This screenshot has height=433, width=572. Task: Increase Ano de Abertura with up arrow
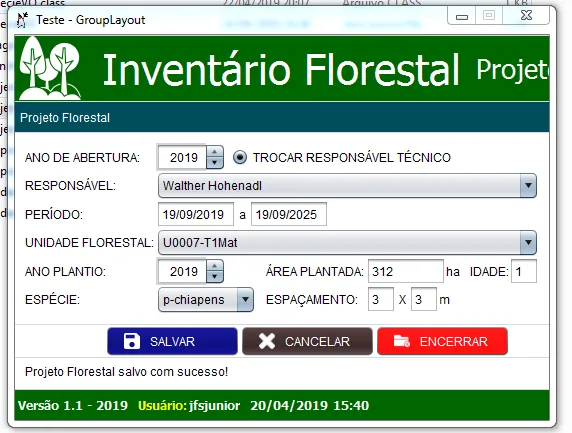tap(215, 152)
